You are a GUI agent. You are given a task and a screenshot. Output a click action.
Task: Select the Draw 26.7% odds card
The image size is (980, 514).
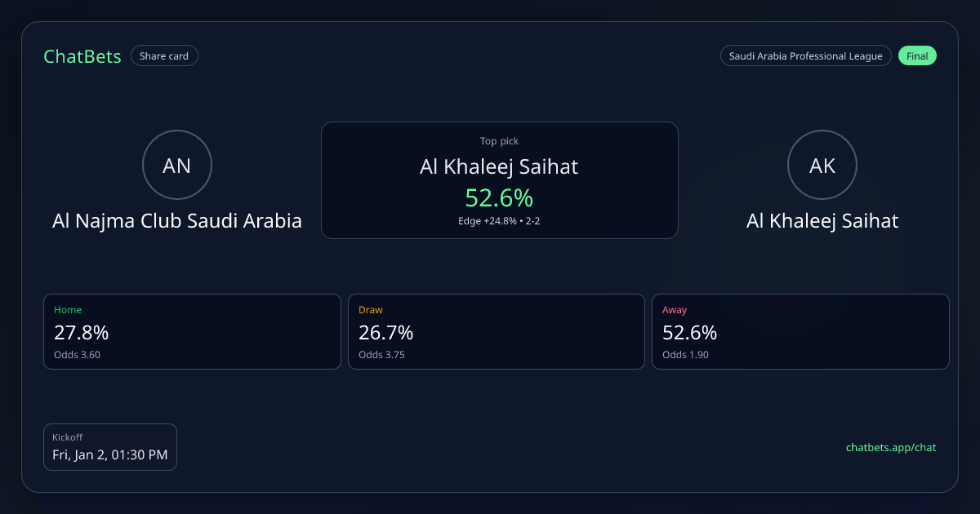(x=497, y=331)
